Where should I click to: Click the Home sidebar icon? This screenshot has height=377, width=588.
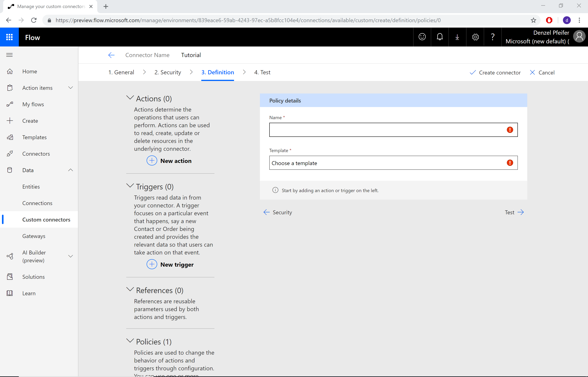click(10, 71)
